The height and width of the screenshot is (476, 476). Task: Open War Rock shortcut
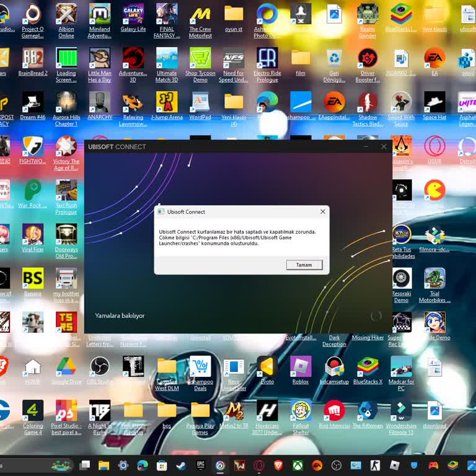click(x=33, y=194)
